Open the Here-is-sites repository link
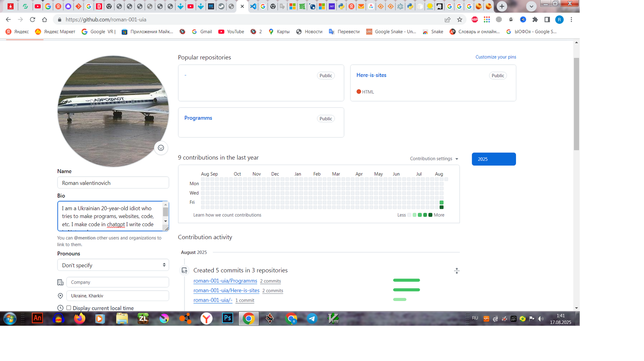The width and height of the screenshot is (644, 361). point(371,75)
